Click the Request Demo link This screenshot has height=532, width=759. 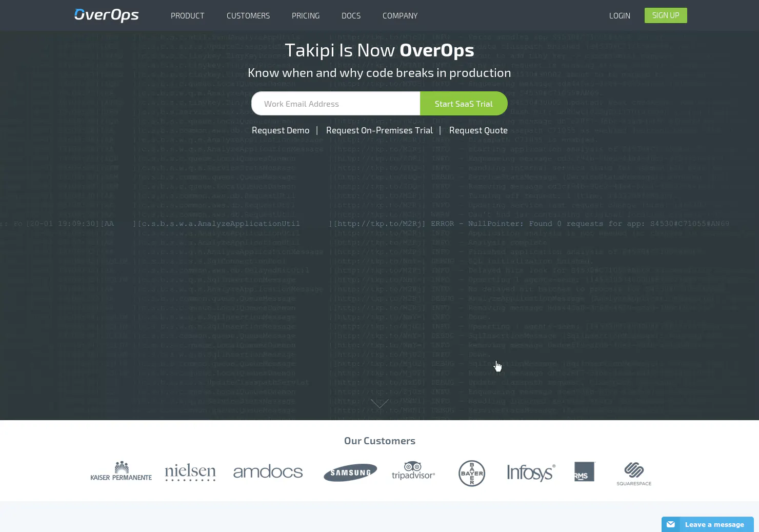point(281,130)
